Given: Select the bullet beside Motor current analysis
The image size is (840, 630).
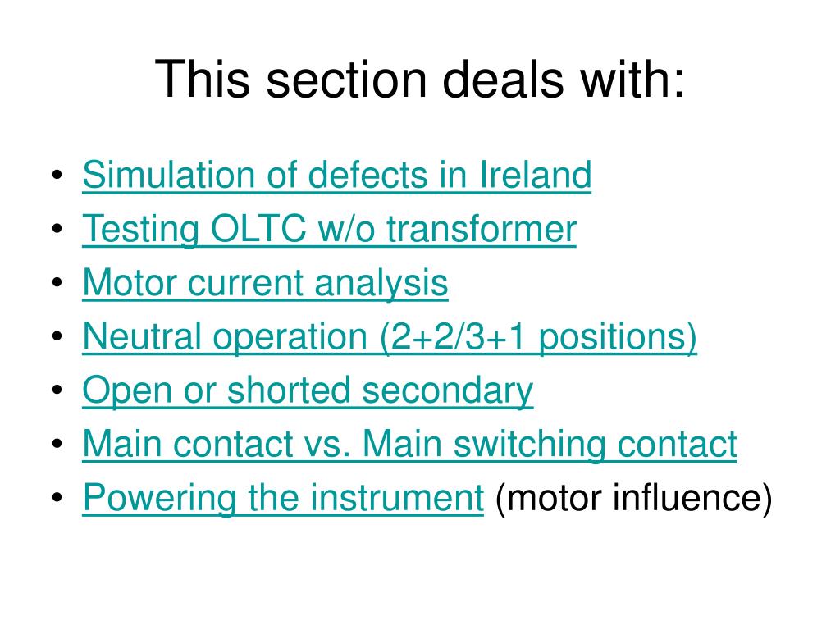Looking at the screenshot, I should 57,282.
